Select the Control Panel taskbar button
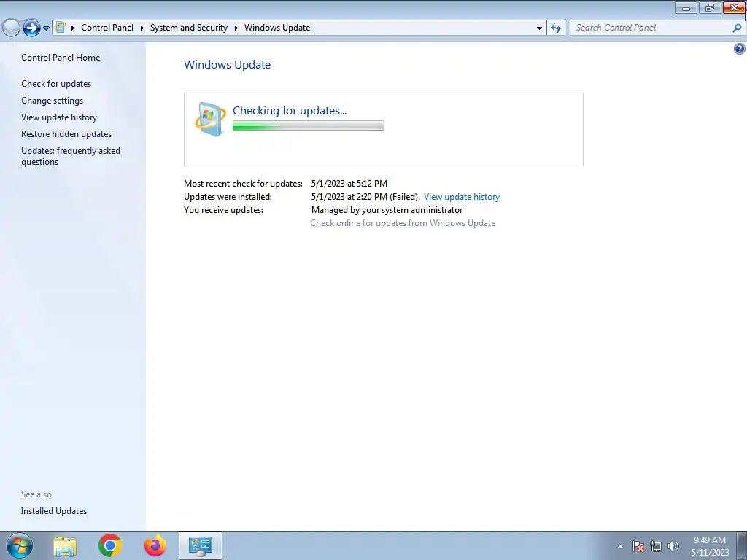Image resolution: width=747 pixels, height=560 pixels. pos(201,545)
